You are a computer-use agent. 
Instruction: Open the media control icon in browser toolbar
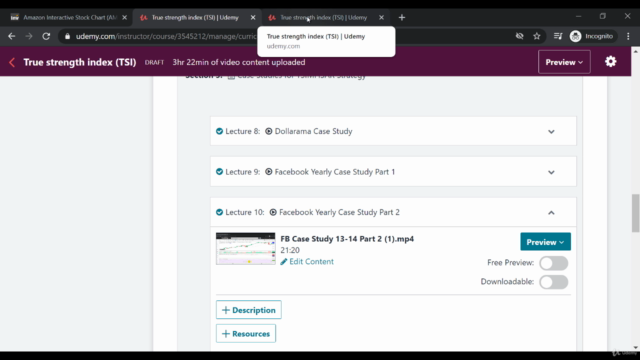point(558,36)
